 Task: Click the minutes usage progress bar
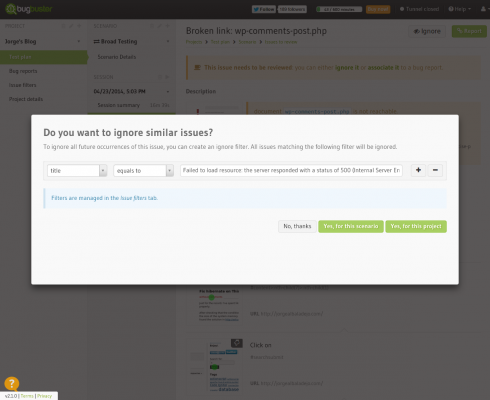point(339,9)
